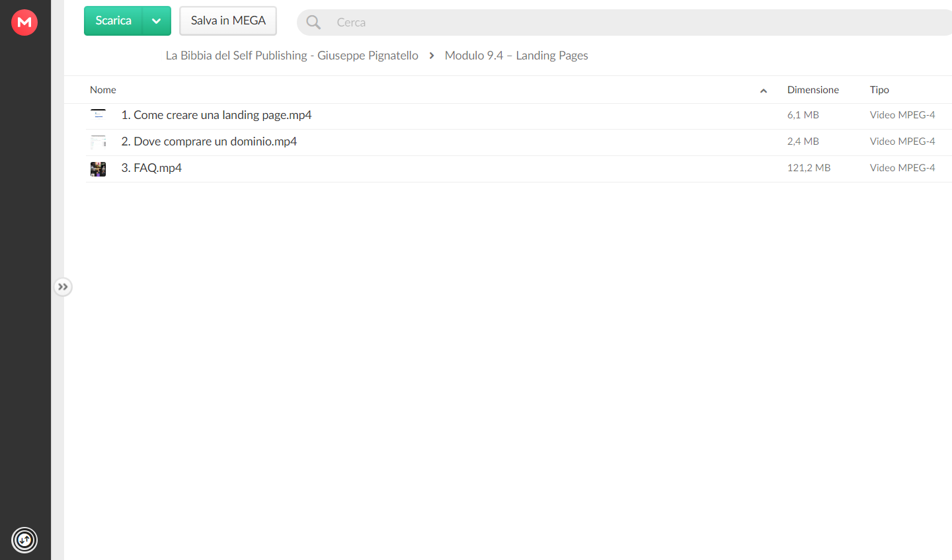Viewport: 952px width, 560px height.
Task: Click the FAQ video thumbnail icon
Action: coord(99,169)
